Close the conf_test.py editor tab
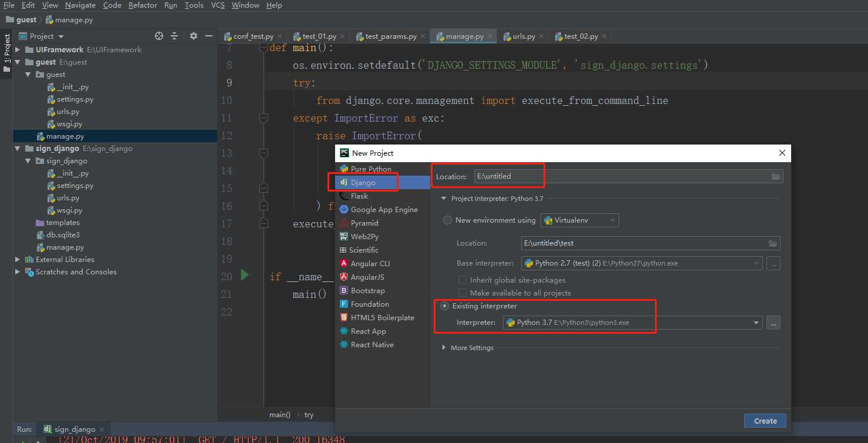 [279, 36]
